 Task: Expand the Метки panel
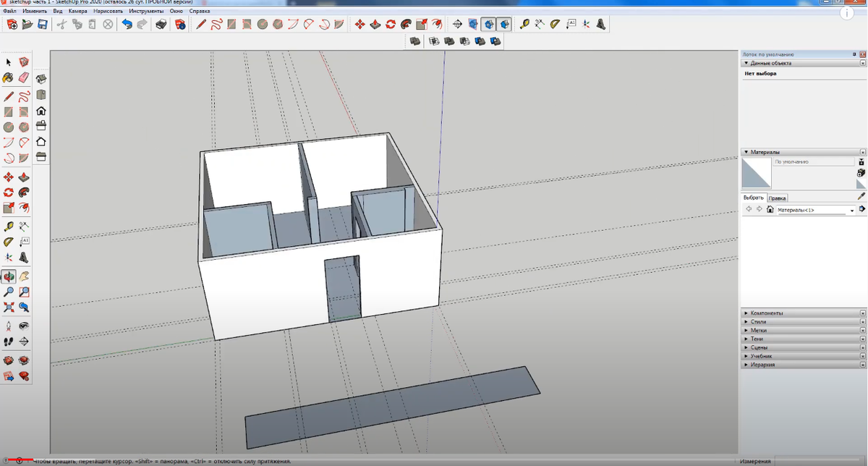(x=746, y=330)
